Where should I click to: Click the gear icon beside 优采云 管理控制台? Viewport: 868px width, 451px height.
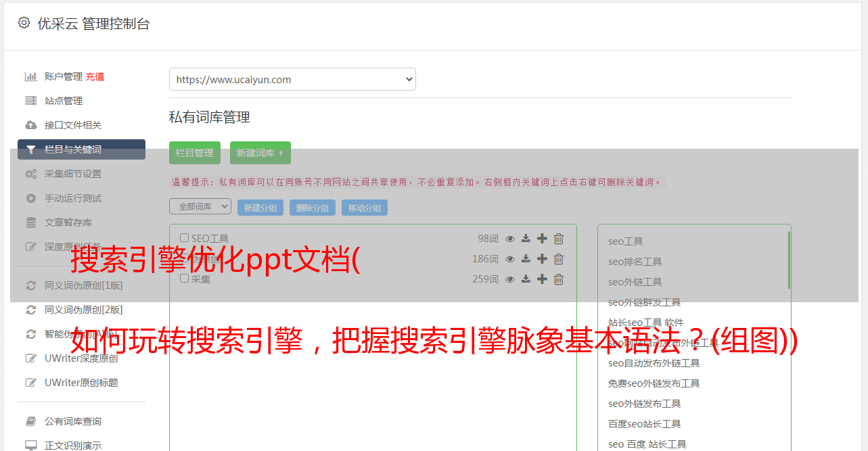24,23
